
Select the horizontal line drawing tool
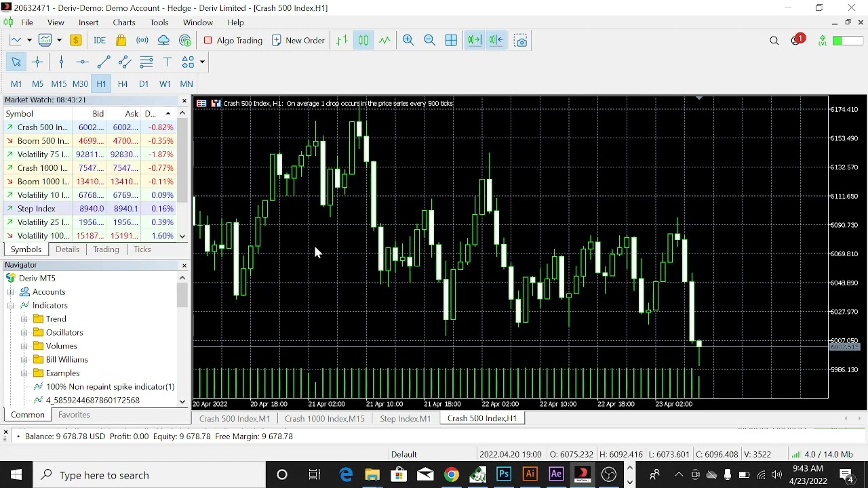pos(83,62)
